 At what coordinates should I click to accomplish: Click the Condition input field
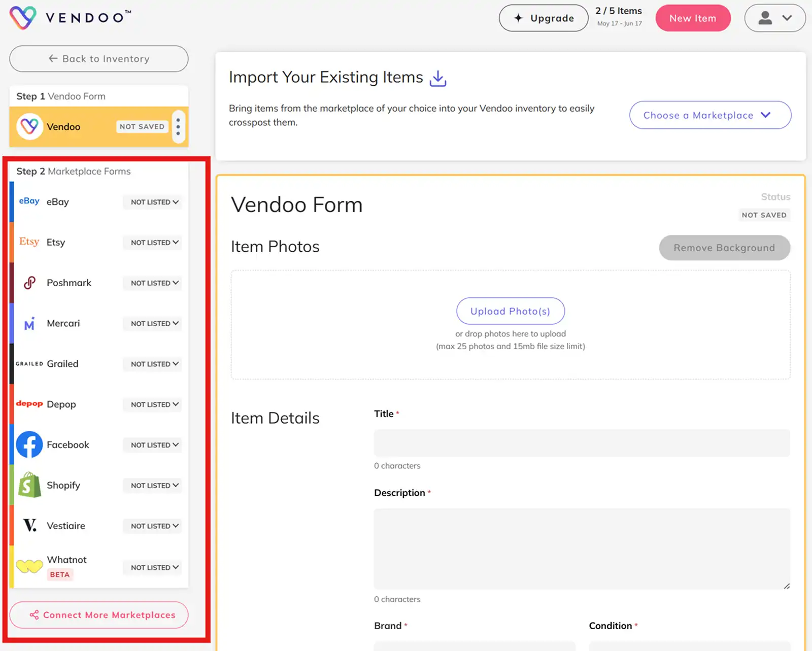690,646
